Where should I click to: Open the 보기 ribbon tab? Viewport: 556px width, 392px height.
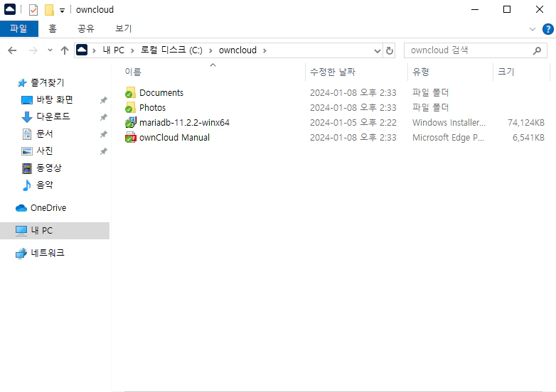click(x=124, y=28)
